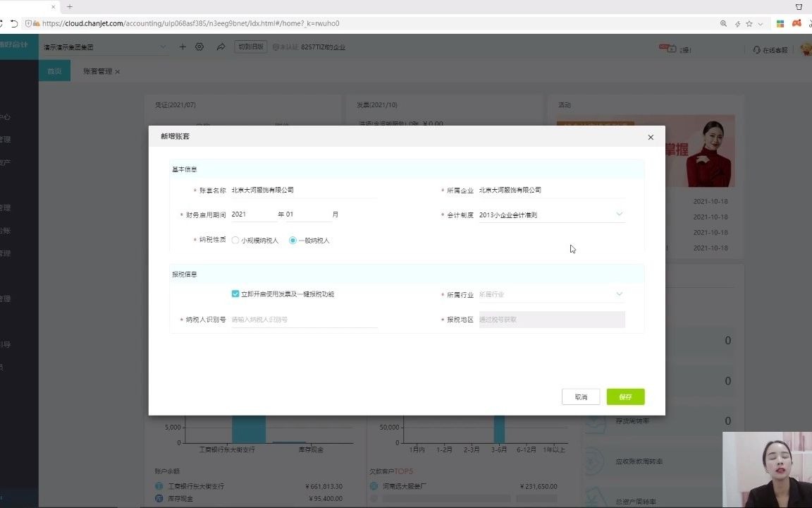Click the plus icon to add a company
Viewport: 812px width, 508px height.
pyautogui.click(x=183, y=47)
